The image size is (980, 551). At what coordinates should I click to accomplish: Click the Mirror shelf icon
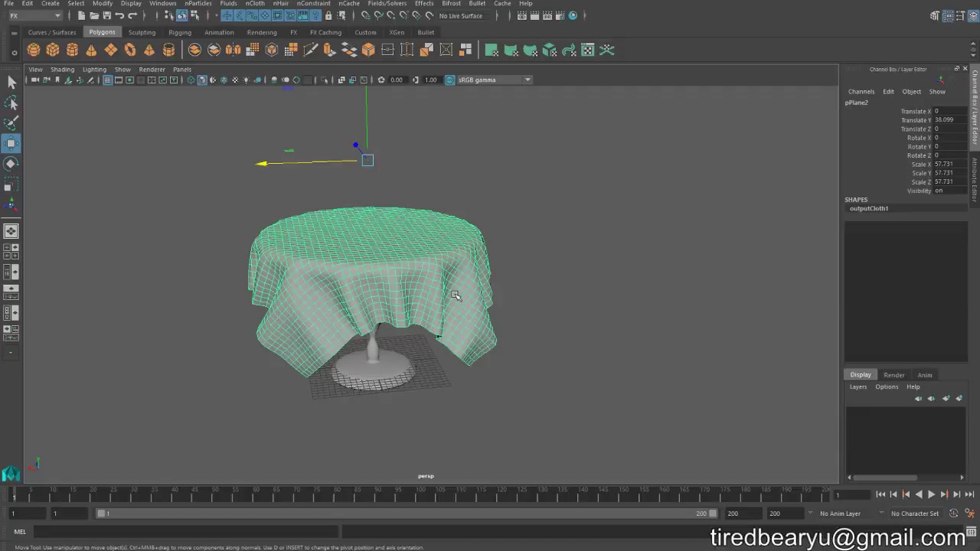coord(233,50)
